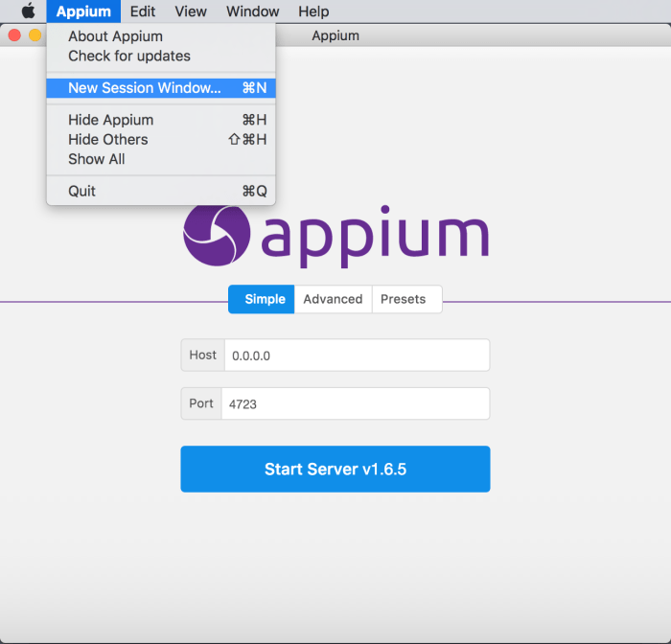Open the Apple menu
The image size is (671, 644).
coord(28,11)
